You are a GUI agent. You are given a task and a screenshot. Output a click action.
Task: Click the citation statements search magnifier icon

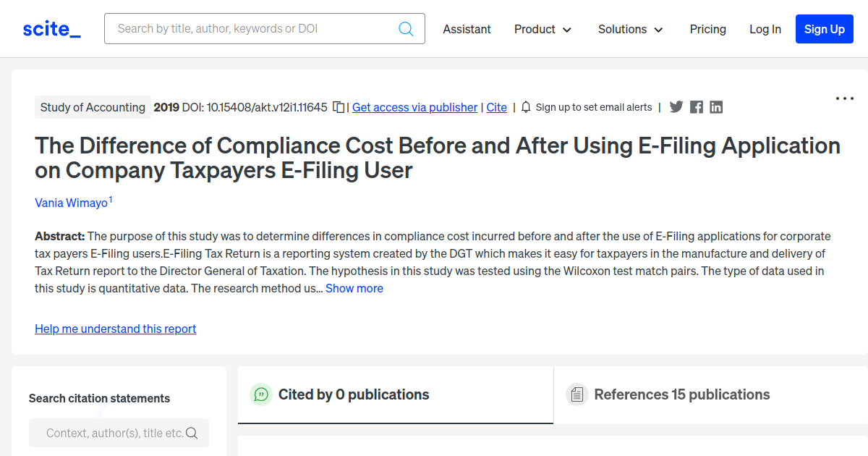(192, 433)
